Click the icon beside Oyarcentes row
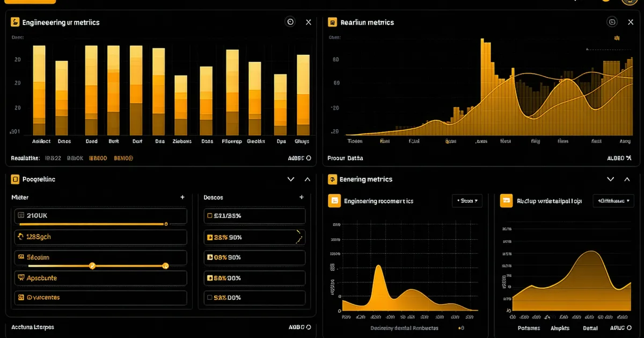Screen dimensions: 644x338 coord(21,297)
